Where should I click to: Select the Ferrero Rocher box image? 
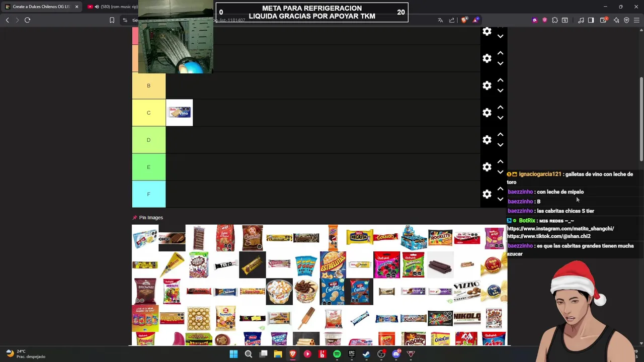(x=199, y=318)
